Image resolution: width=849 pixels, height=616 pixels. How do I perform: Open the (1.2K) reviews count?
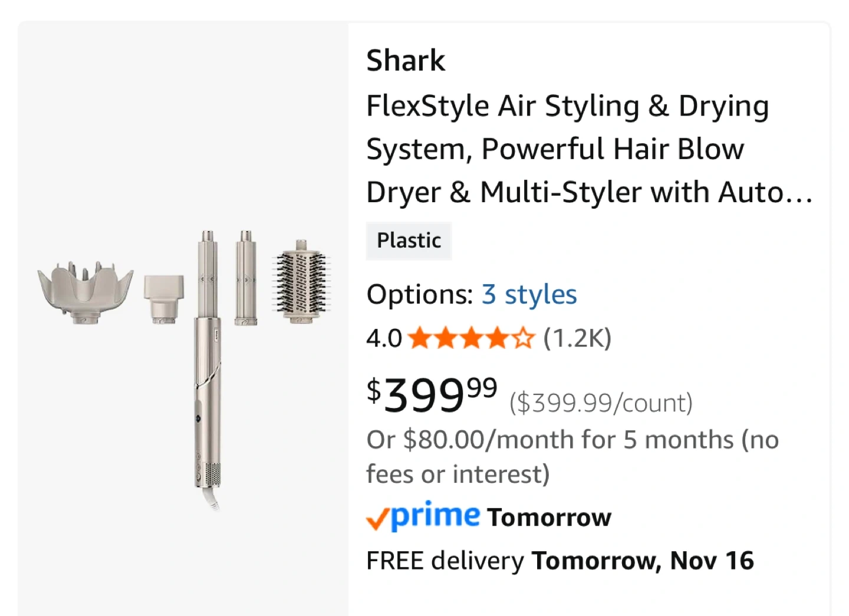click(577, 338)
